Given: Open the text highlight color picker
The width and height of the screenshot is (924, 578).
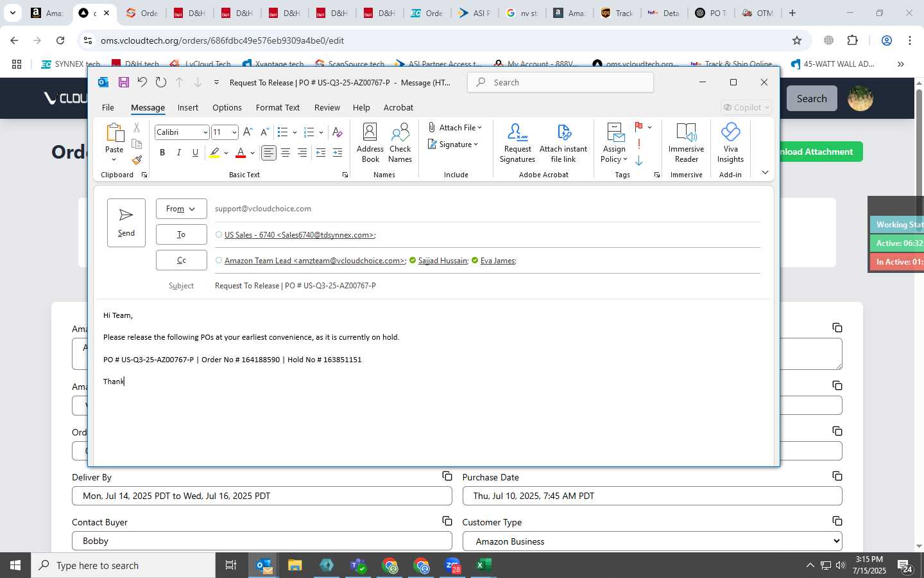Looking at the screenshot, I should 226,152.
